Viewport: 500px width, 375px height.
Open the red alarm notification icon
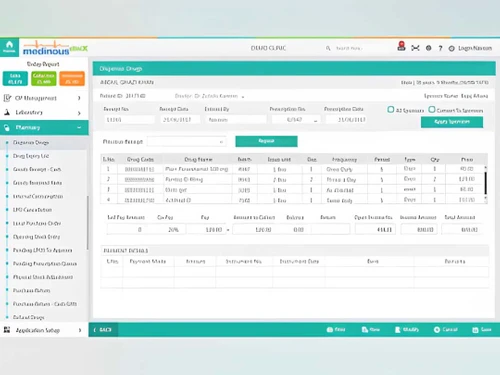click(401, 46)
